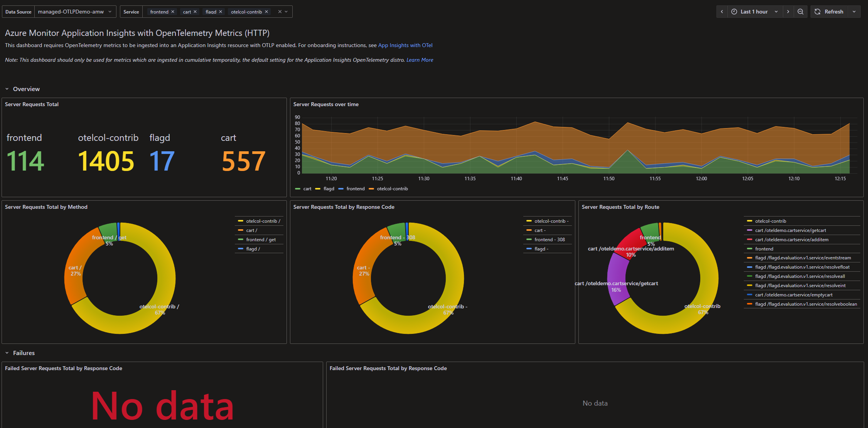This screenshot has width=868, height=428.
Task: Open the Last 1 hour time picker
Action: click(754, 12)
